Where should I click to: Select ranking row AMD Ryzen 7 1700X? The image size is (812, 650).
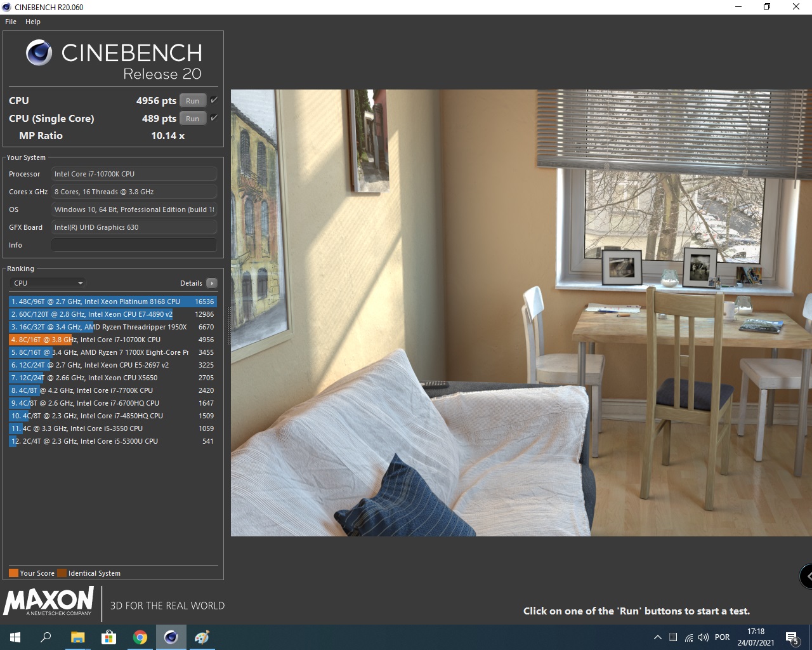[x=113, y=352]
